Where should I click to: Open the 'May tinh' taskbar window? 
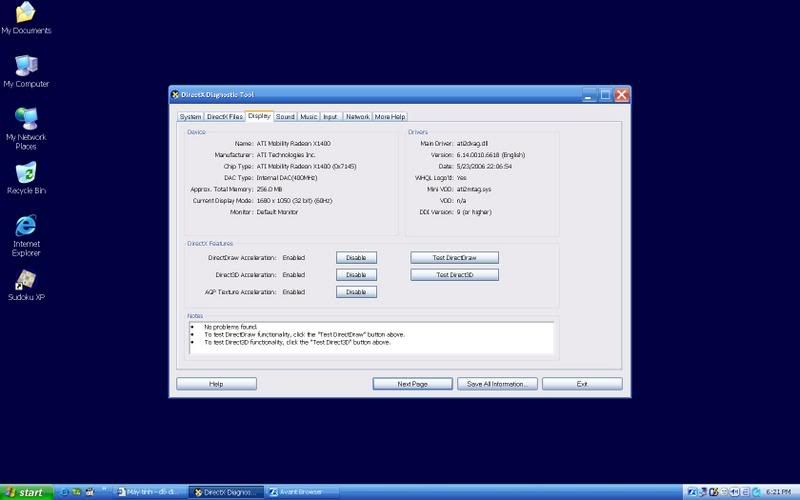[148, 492]
